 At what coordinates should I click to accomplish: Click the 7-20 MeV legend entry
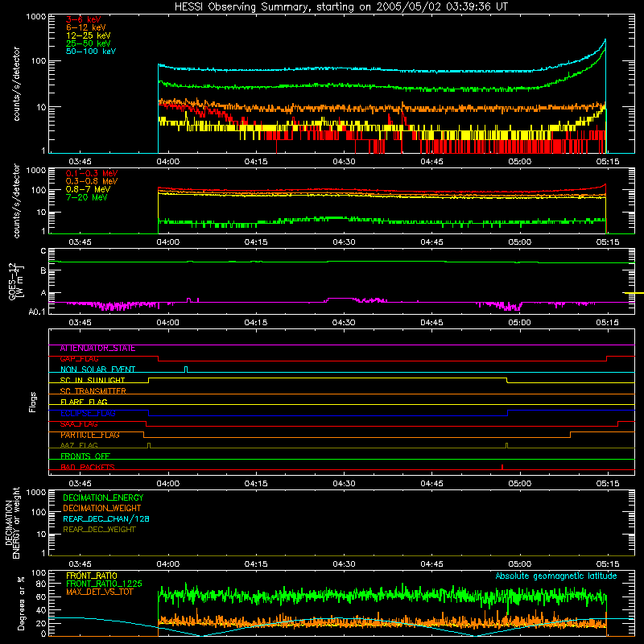(87, 197)
